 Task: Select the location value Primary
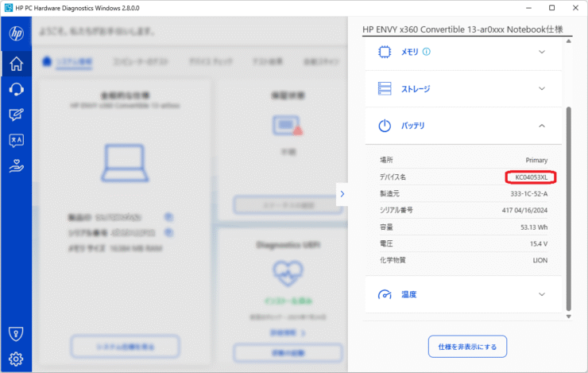coord(536,160)
